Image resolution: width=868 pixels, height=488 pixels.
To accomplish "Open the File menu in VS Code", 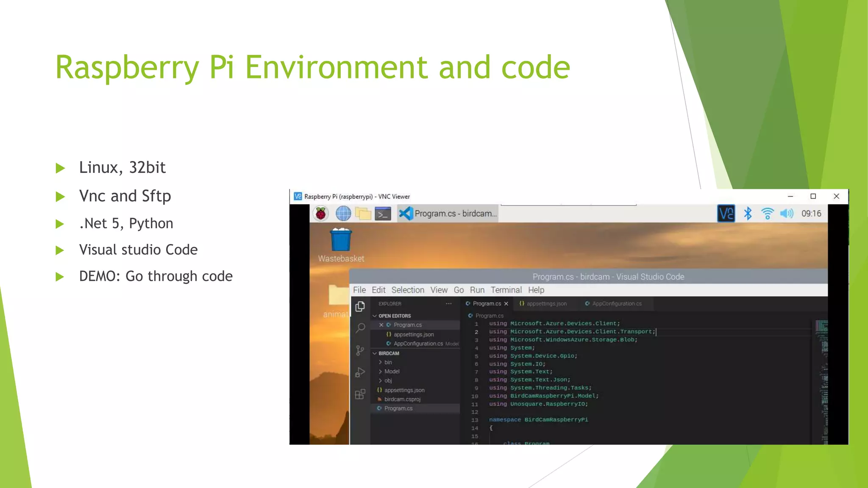I will [359, 290].
